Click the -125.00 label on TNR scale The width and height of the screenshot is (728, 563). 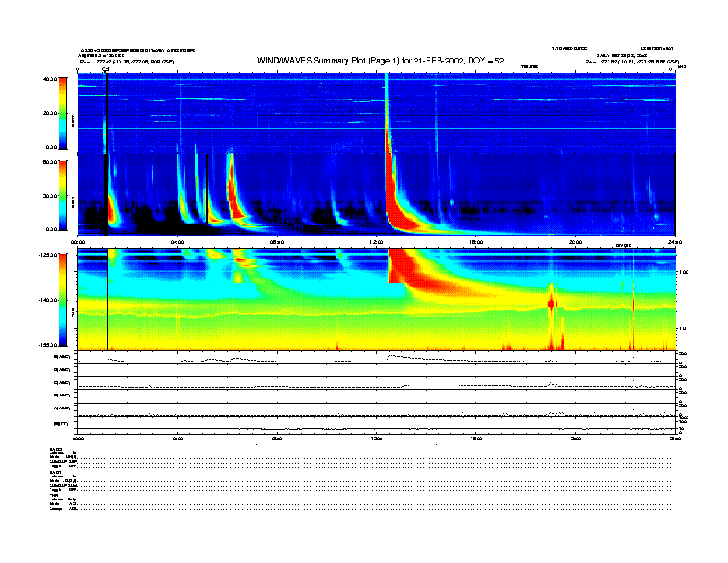48,255
